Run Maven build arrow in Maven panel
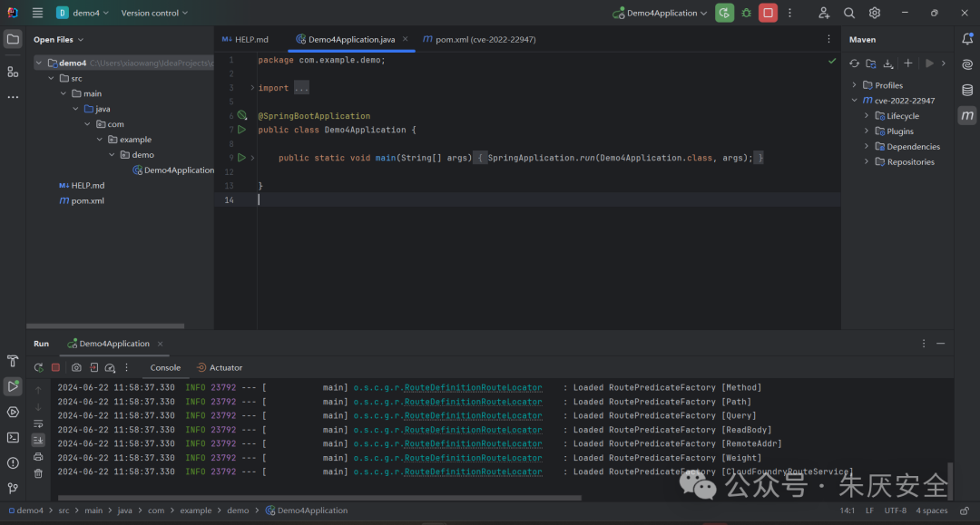Viewport: 980px width, 525px height. (x=929, y=63)
